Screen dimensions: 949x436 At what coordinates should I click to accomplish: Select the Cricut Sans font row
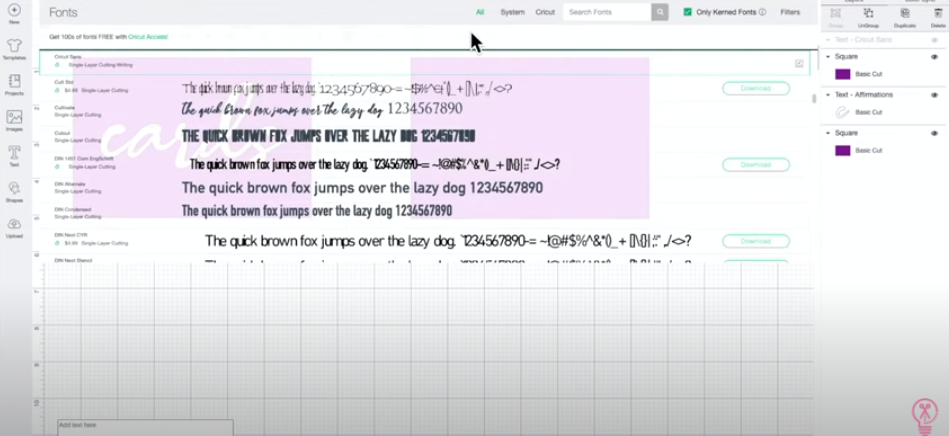pyautogui.click(x=425, y=62)
